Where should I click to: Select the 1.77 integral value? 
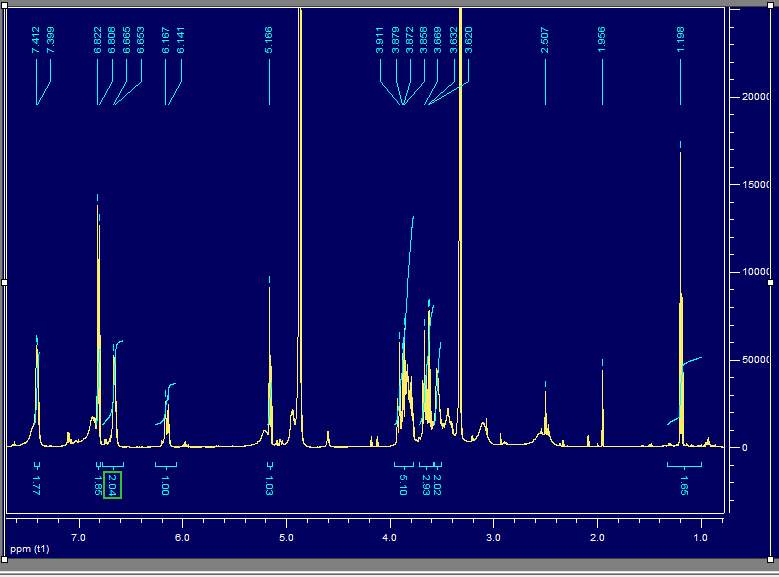[36, 485]
